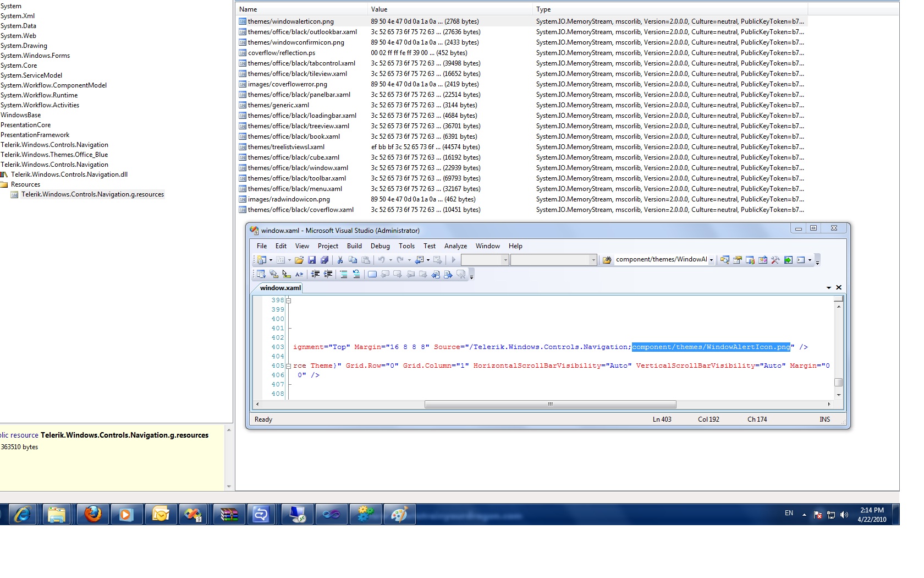
Task: Save the file with the floppy icon
Action: click(312, 260)
